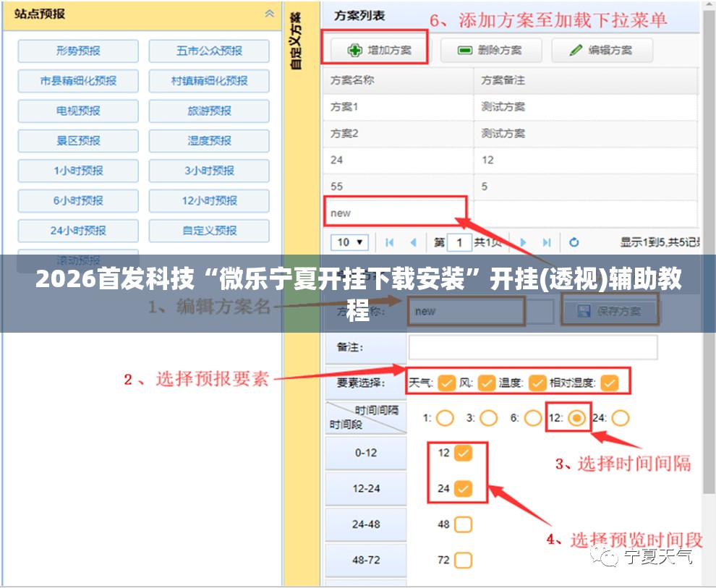Click the 方案备注 column header

pyautogui.click(x=585, y=80)
